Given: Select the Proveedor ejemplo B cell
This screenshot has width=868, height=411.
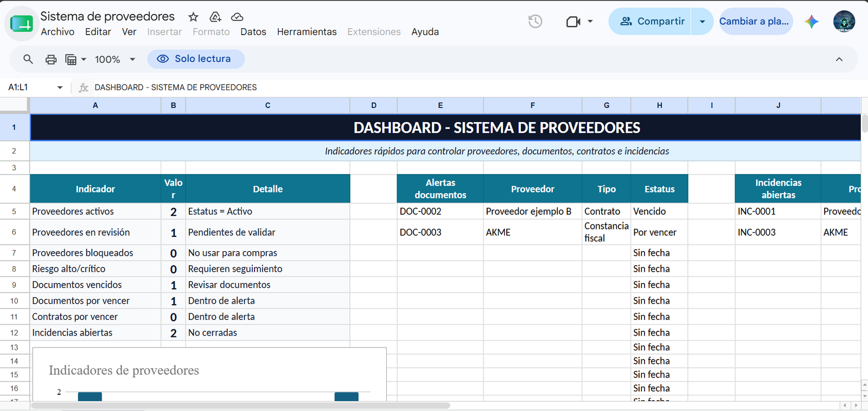Looking at the screenshot, I should tap(533, 211).
